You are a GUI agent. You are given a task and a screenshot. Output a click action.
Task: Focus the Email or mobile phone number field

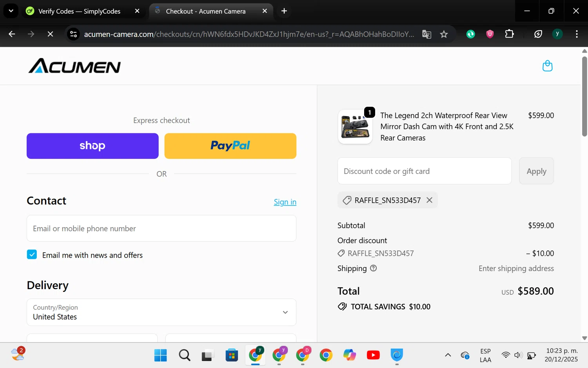pos(162,228)
